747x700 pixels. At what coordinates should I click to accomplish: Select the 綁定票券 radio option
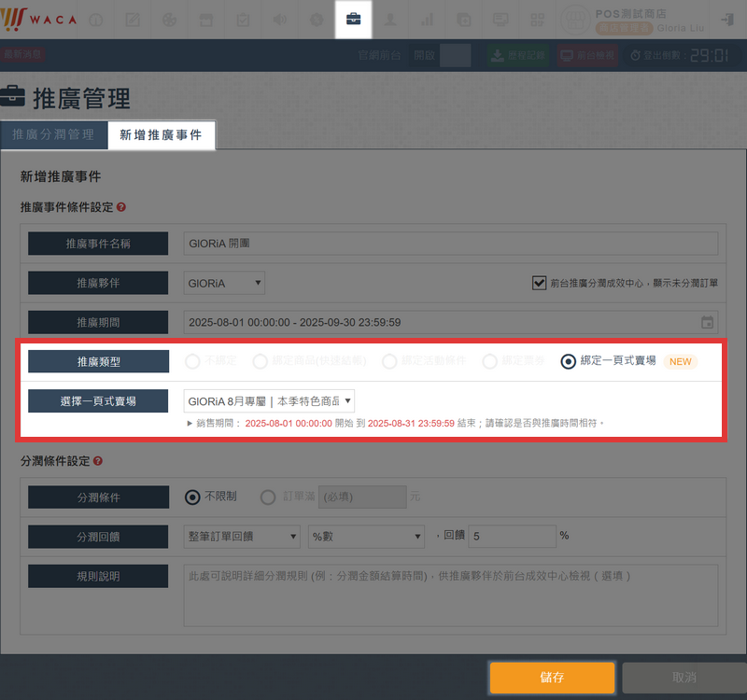pos(489,361)
